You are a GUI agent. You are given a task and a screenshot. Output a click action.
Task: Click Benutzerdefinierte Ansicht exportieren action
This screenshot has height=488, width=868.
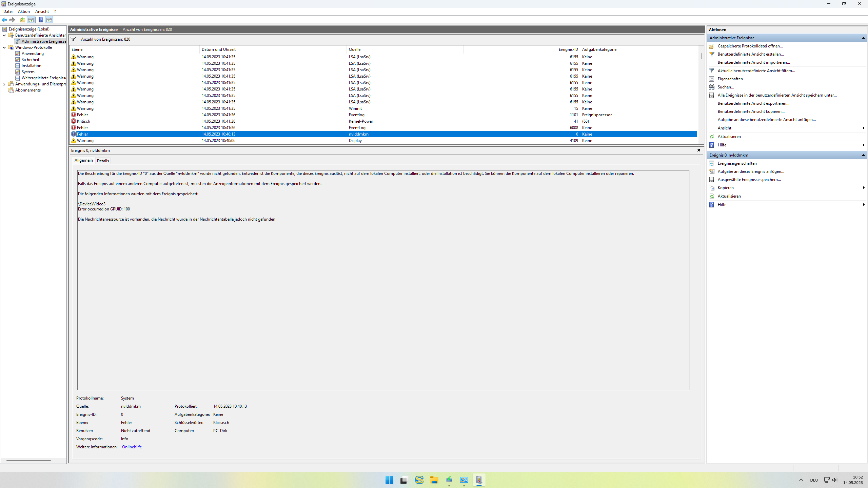coord(753,103)
